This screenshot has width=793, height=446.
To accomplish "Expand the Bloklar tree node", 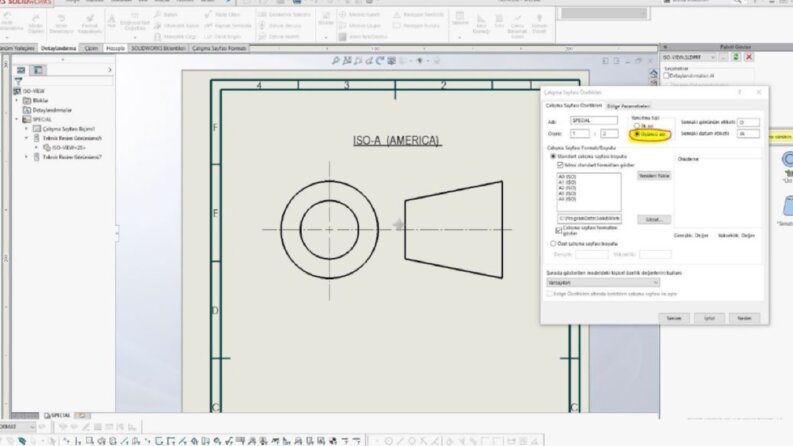I will [17, 101].
